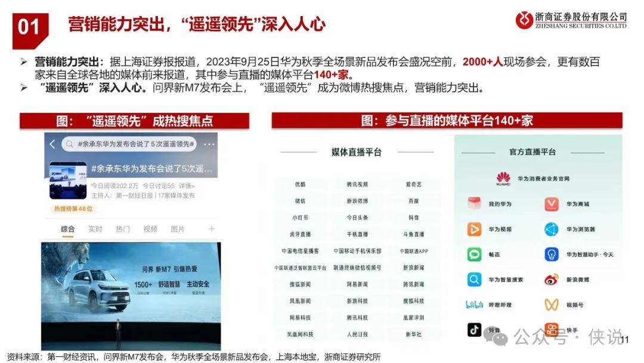Click the 华为商城 app icon
644x363 pixels.
click(552, 204)
